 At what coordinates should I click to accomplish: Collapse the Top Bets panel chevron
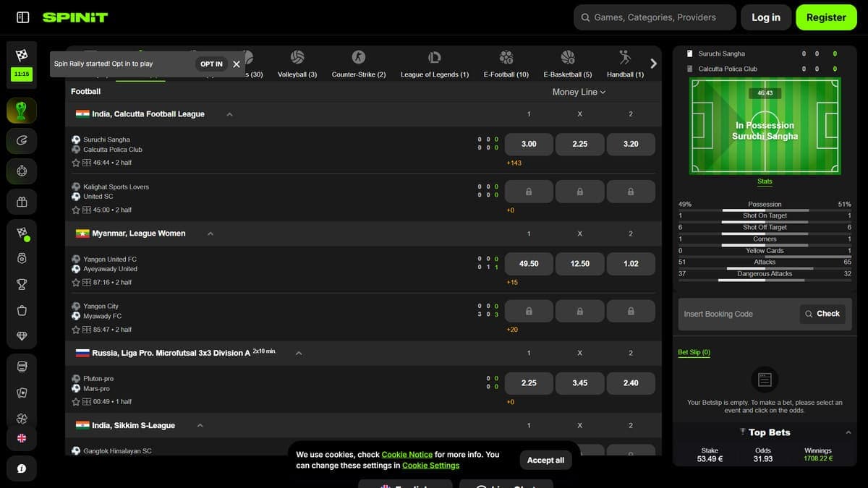tap(848, 432)
